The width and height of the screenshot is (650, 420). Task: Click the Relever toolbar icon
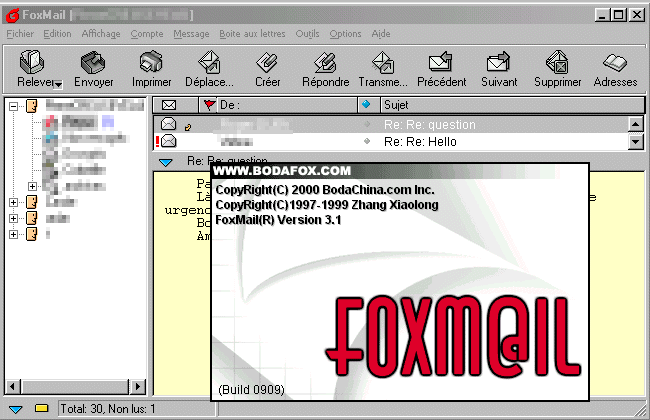click(32, 64)
